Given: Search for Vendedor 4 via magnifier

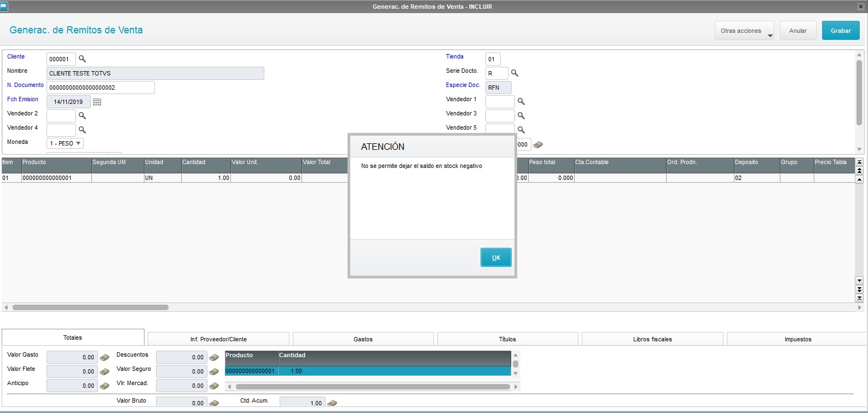Looking at the screenshot, I should [x=82, y=130].
